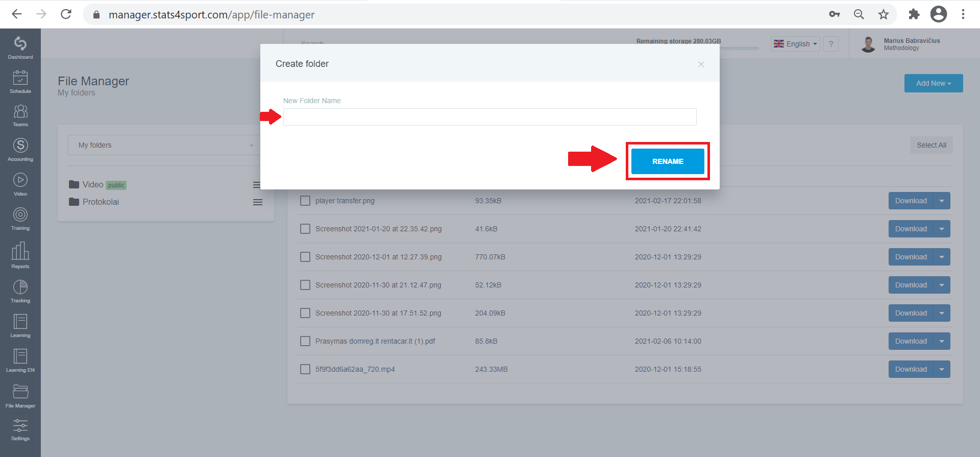Click the browser reload icon
The width and height of the screenshot is (980, 457).
[x=66, y=14]
